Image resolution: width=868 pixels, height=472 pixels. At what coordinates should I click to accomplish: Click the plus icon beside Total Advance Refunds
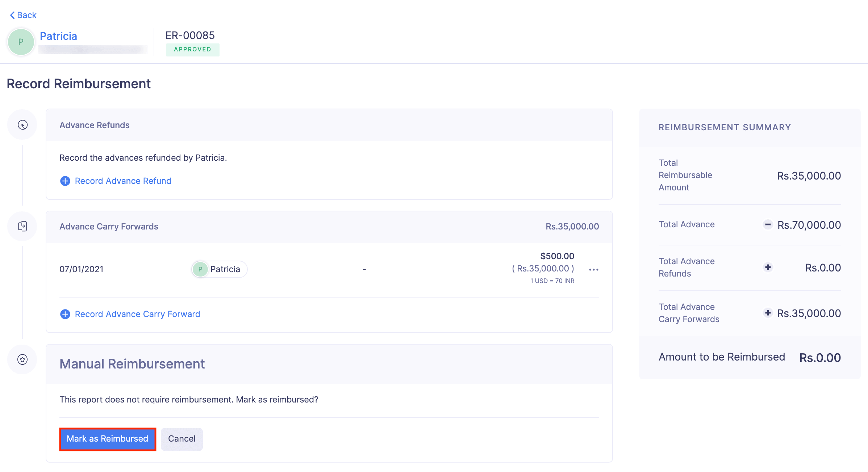(x=768, y=267)
